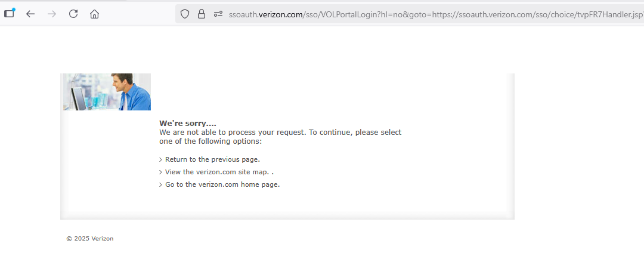
Task: Open the Firefox sidebar panel icon
Action: 10,13
